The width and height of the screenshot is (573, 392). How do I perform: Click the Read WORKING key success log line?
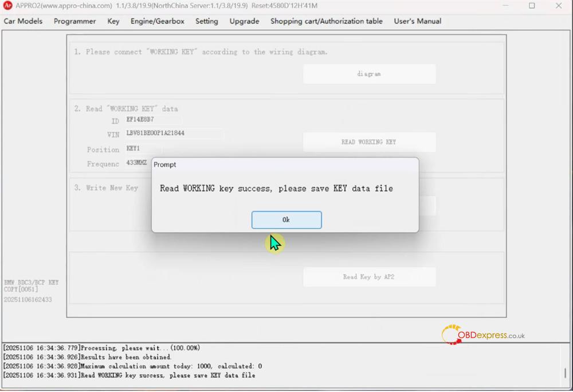(x=132, y=375)
